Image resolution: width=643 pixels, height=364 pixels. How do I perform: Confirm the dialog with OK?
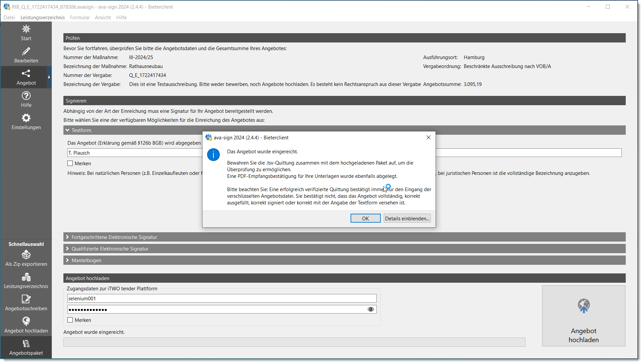coord(365,218)
